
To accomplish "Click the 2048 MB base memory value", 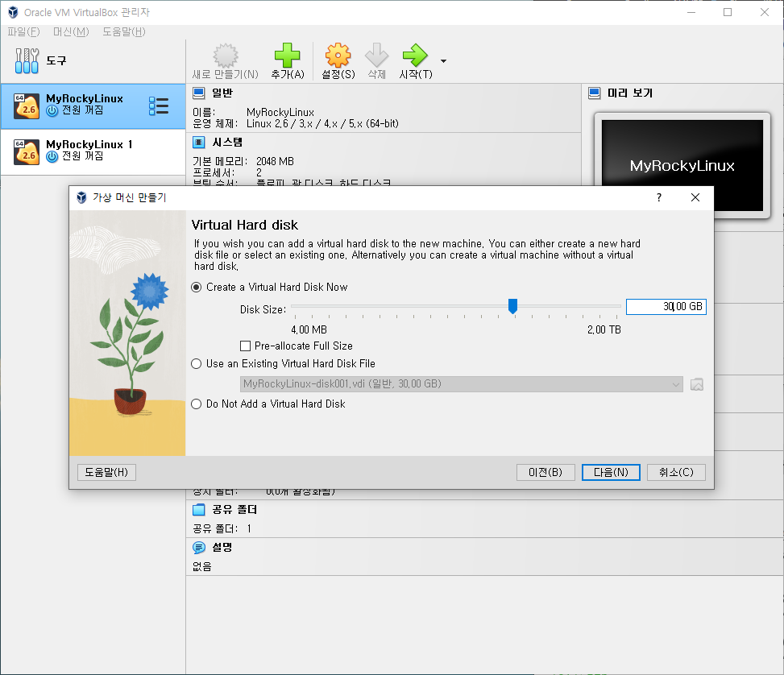I will [275, 161].
